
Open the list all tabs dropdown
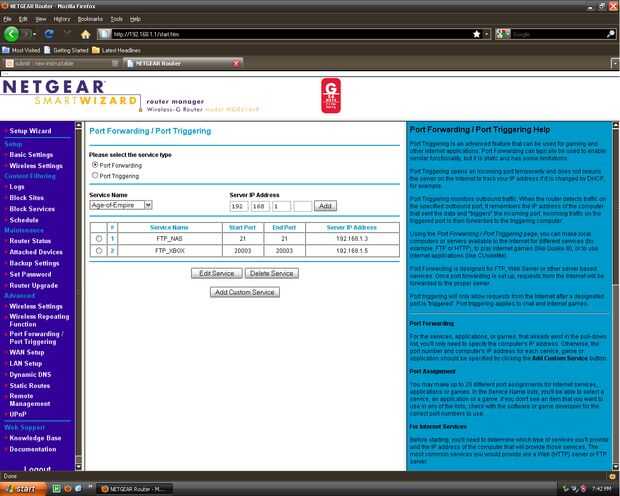point(615,63)
